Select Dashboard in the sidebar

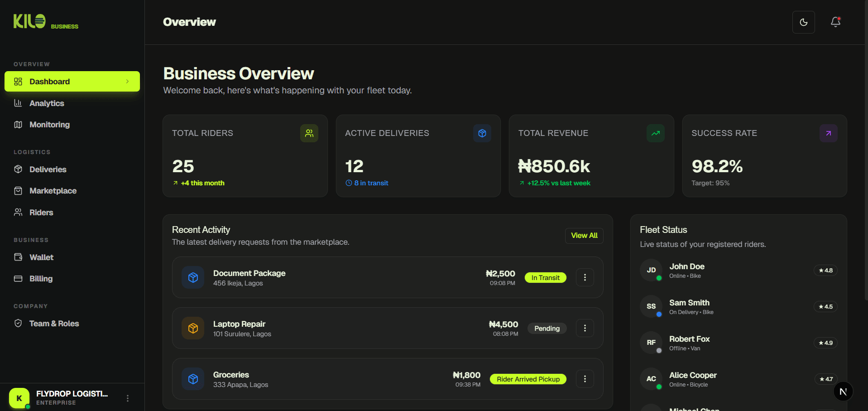click(49, 82)
